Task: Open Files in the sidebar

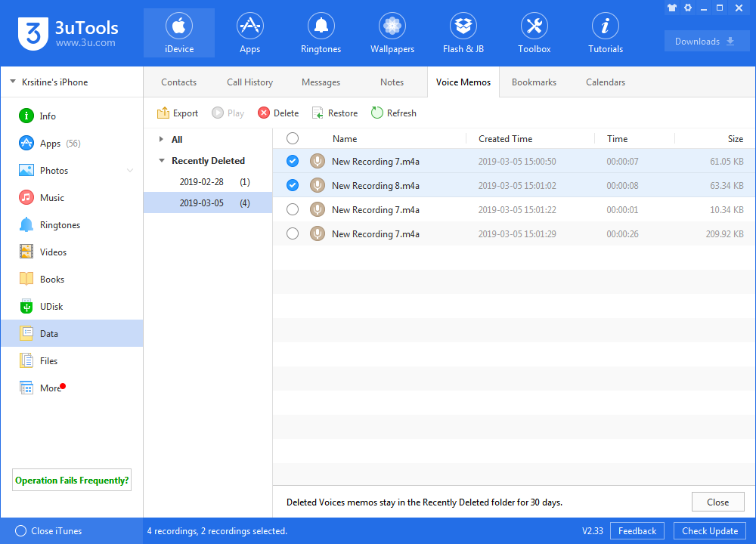Action: pos(72,361)
